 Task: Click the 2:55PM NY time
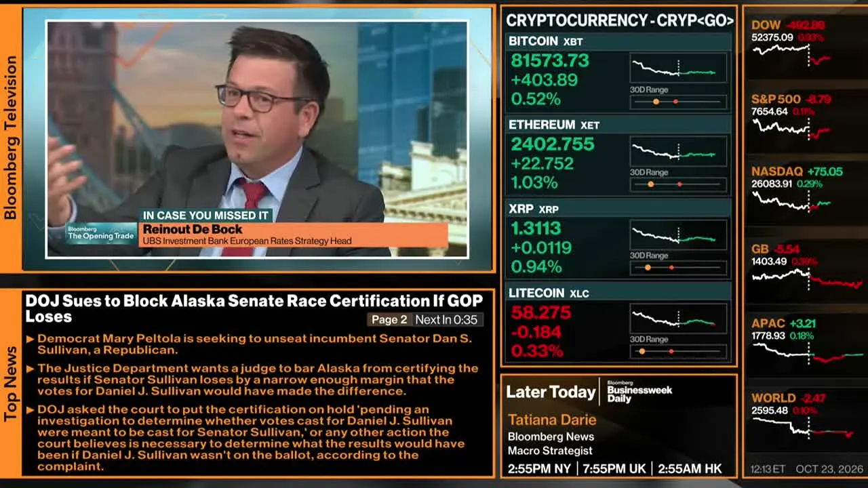pos(540,468)
